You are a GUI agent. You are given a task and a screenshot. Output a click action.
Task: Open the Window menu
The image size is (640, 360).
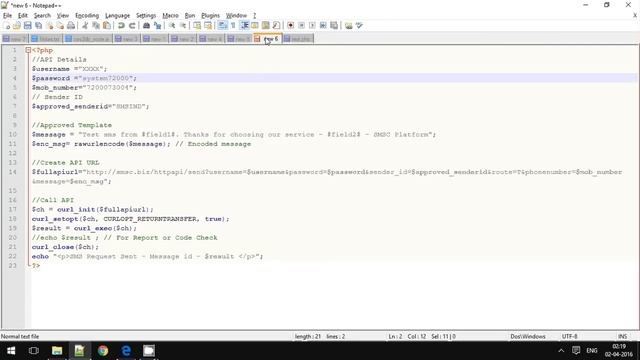pyautogui.click(x=236, y=16)
